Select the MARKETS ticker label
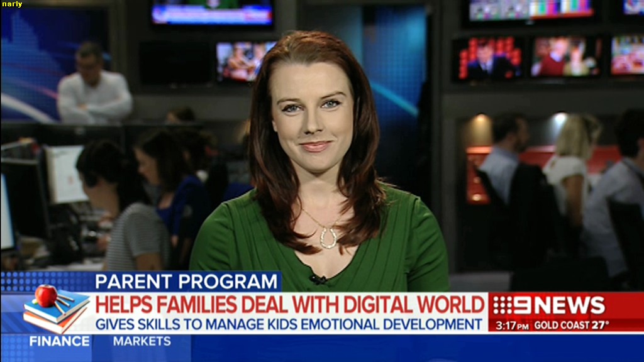Viewport: 644px width, 362px height. [x=142, y=341]
